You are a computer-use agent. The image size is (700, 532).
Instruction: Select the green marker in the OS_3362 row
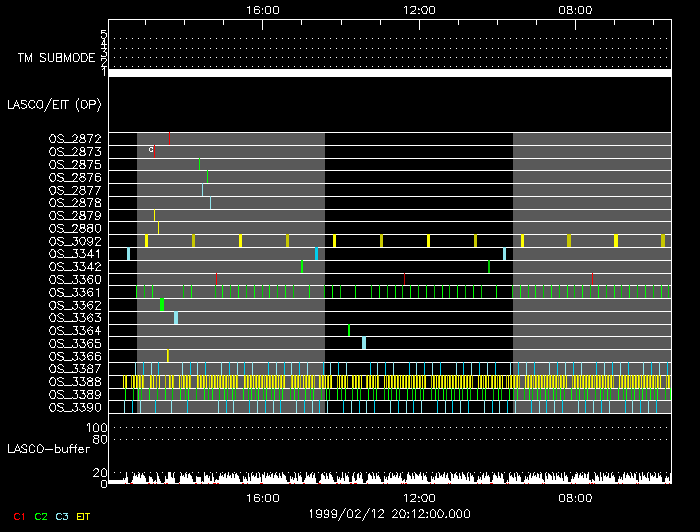(162, 305)
